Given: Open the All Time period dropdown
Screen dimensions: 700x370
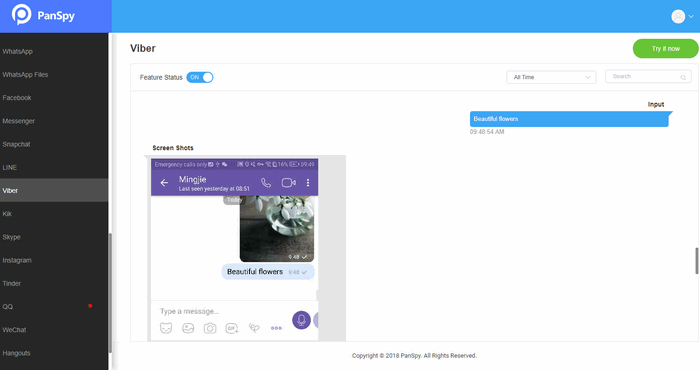Looking at the screenshot, I should 551,77.
